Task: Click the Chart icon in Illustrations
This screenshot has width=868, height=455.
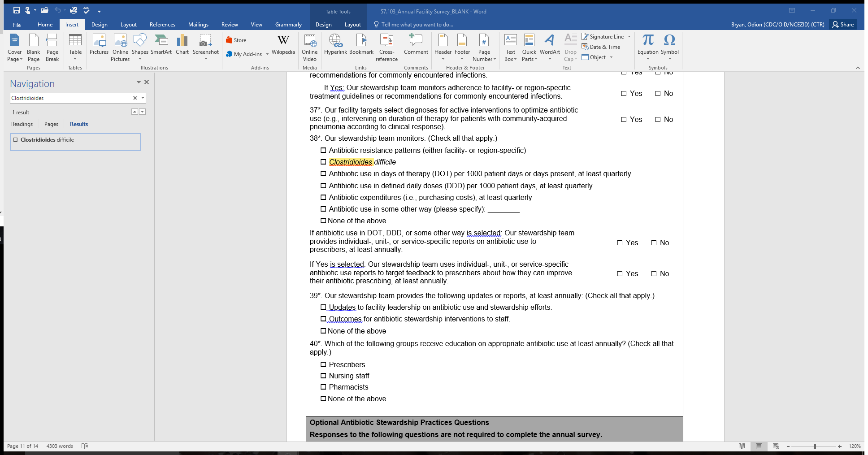Action: [182, 45]
